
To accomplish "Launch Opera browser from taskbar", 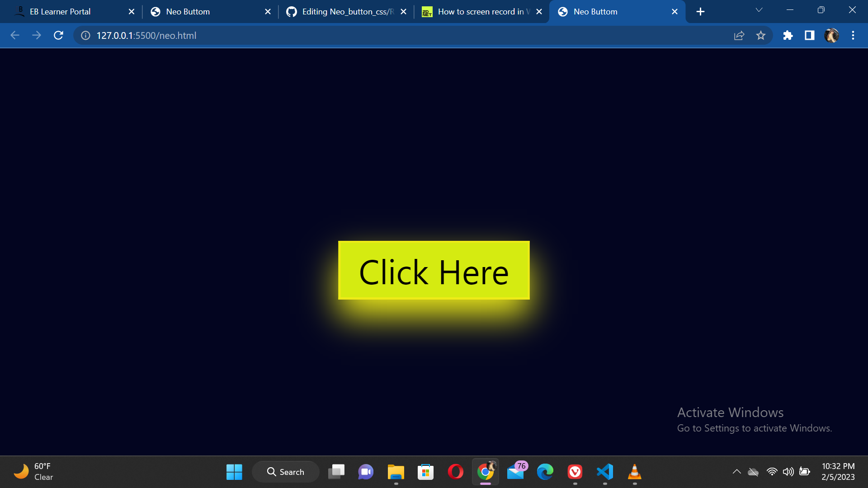I will (x=455, y=472).
